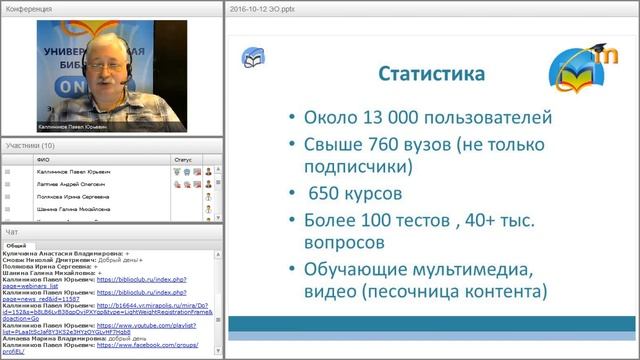Image resolution: width=640 pixels, height=360 pixels.
Task: Click the chat scroll-down arrow
Action: [218, 351]
